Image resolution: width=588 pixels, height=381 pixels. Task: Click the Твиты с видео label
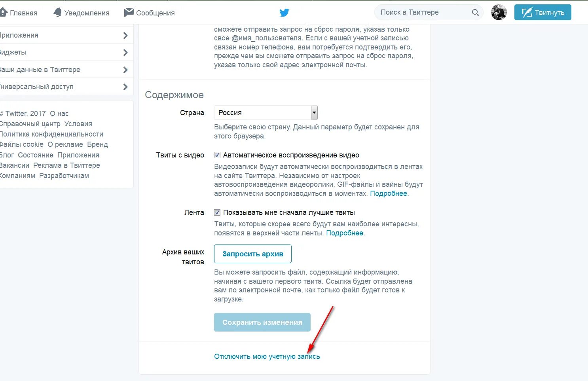tap(180, 155)
